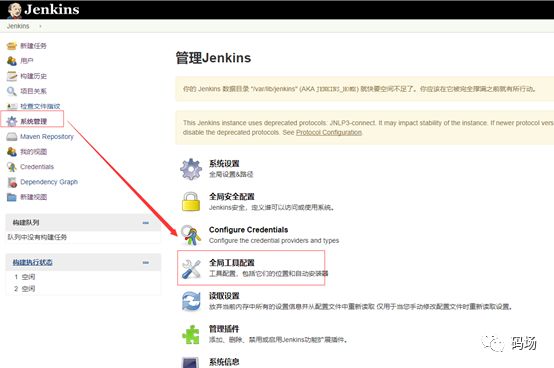Click the 系统信息 monitor icon

click(x=191, y=363)
